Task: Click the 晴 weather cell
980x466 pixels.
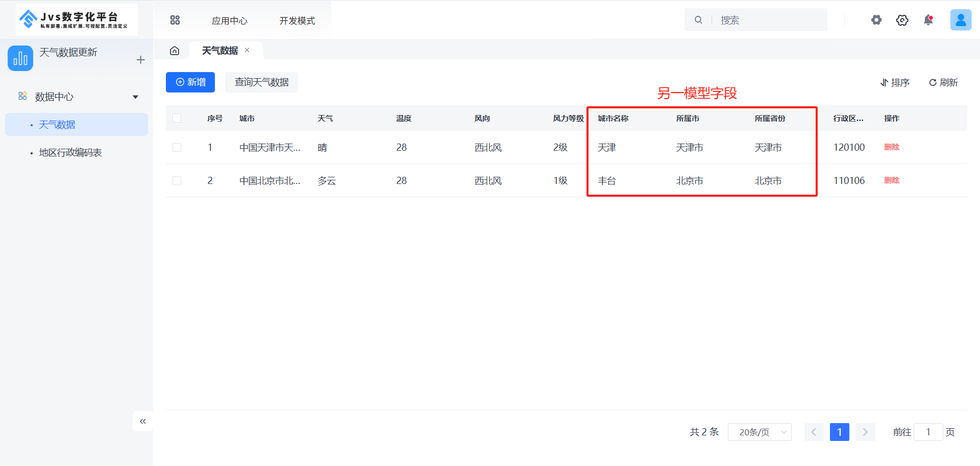Action: 322,147
